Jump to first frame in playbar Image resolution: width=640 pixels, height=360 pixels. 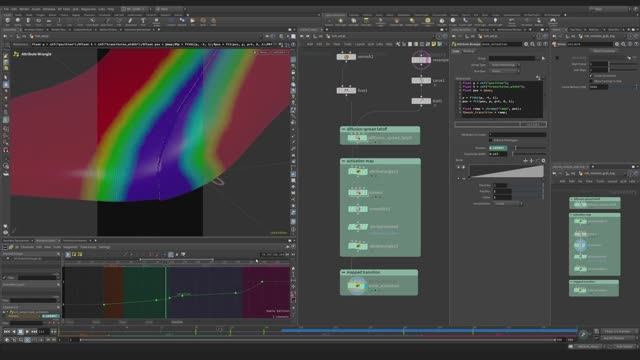(x=7, y=332)
